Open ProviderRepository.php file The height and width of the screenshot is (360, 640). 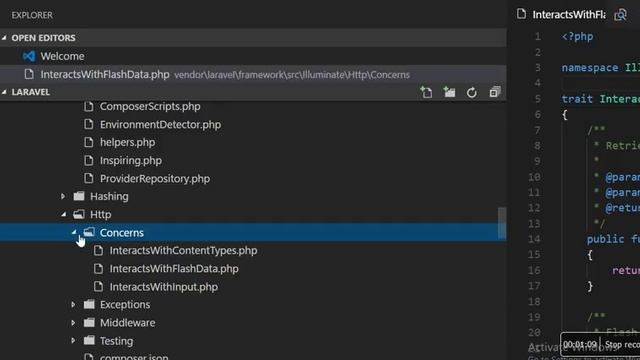coord(155,178)
